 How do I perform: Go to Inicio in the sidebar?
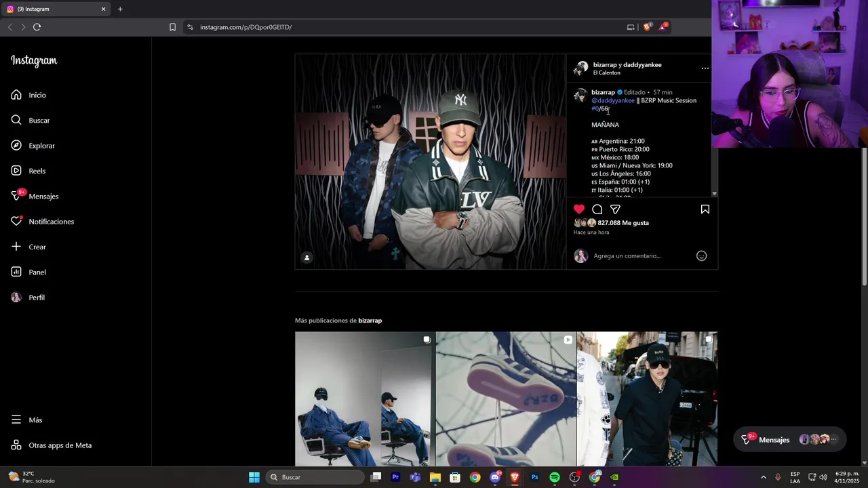pyautogui.click(x=28, y=95)
